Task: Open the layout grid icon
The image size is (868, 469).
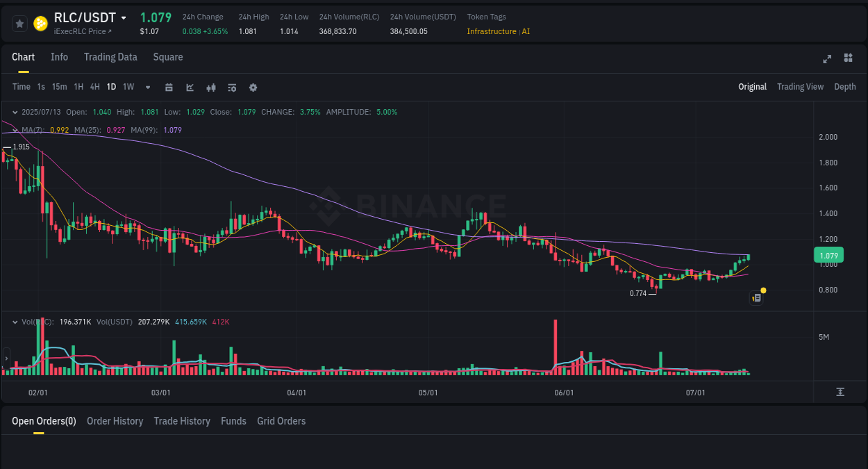Action: point(848,59)
